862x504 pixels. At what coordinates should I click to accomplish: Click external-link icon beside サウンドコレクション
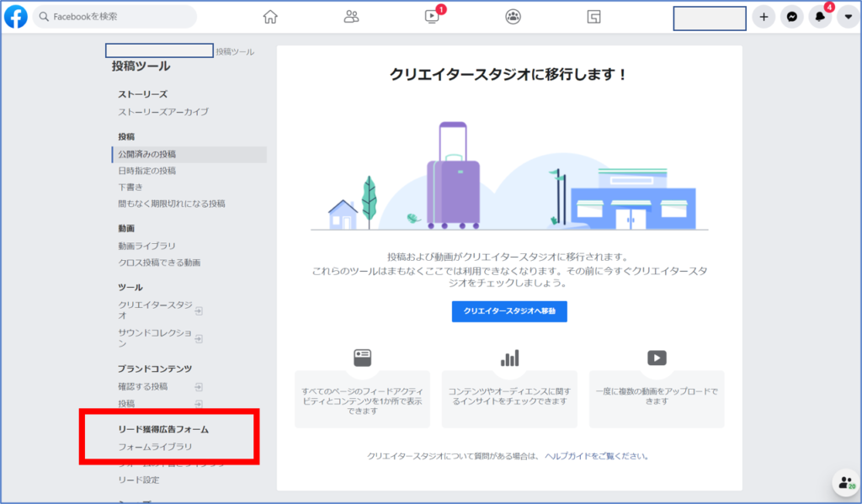pyautogui.click(x=199, y=338)
